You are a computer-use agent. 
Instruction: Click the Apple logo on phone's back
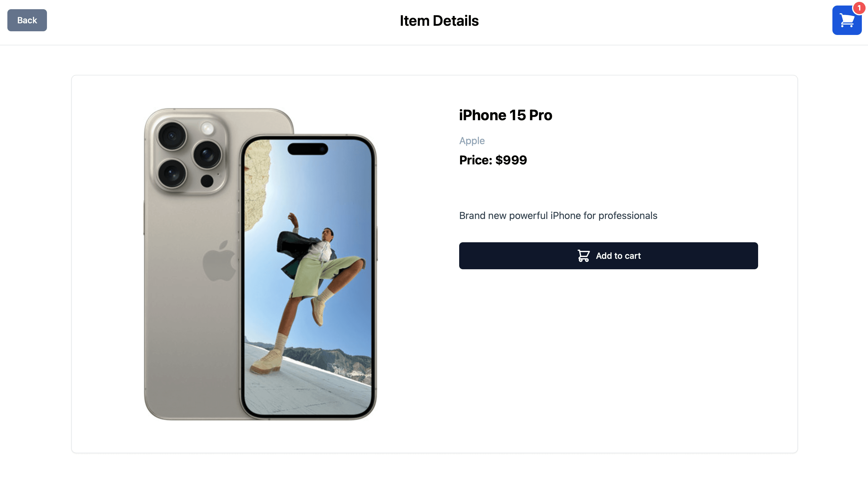[219, 261]
